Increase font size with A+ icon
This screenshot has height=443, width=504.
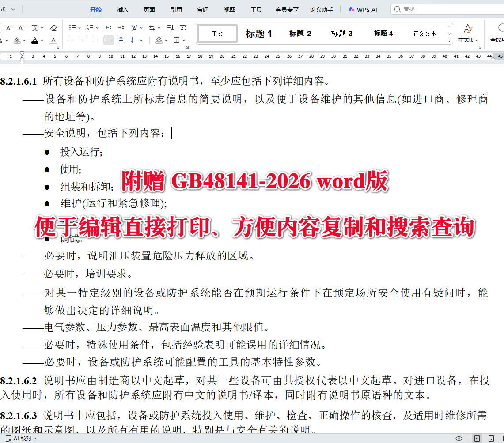click(9, 28)
